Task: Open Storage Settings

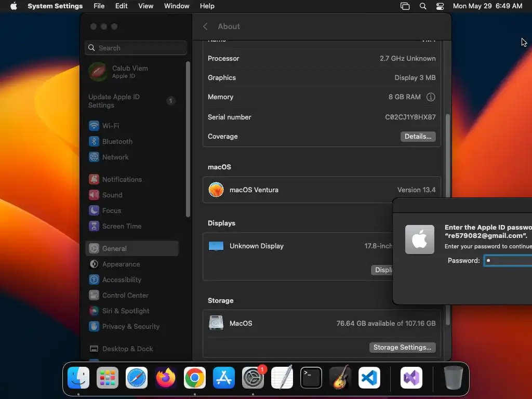Action: 403,348
